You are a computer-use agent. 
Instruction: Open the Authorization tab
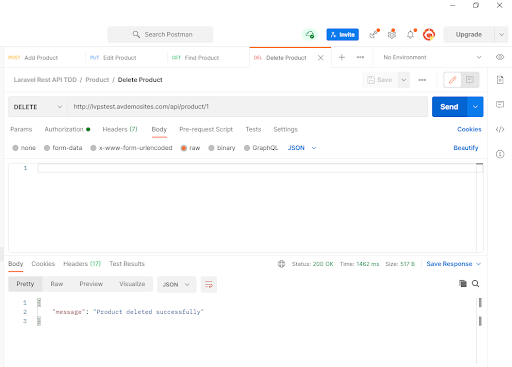(x=67, y=129)
